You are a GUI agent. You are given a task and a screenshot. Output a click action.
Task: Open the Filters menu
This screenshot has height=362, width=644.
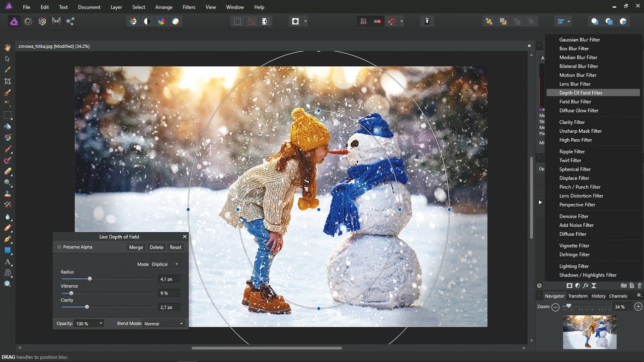189,7
